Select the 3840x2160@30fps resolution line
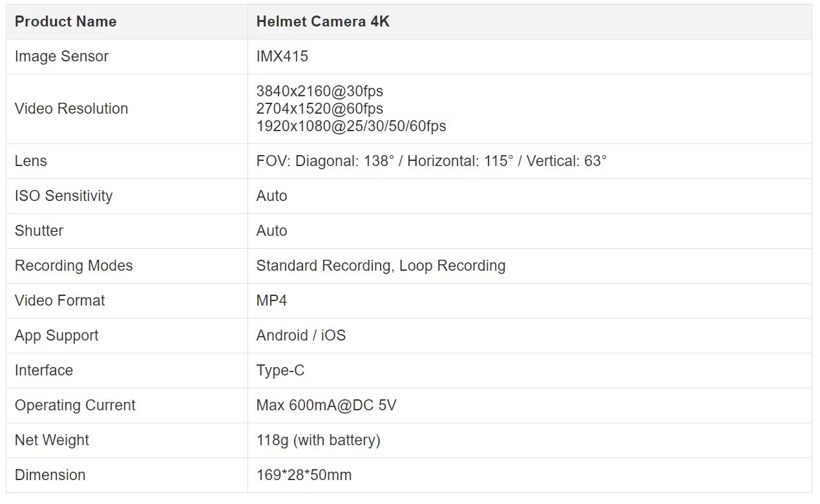Viewport: 820px width, 504px height. point(320,91)
